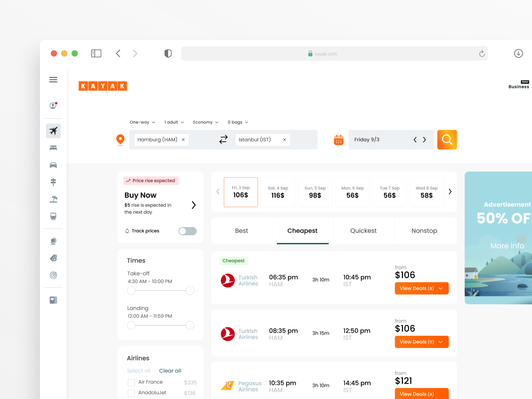Remove Hamburg (HAM) from origin
Viewport: 532px width, 399px height.
coord(183,140)
